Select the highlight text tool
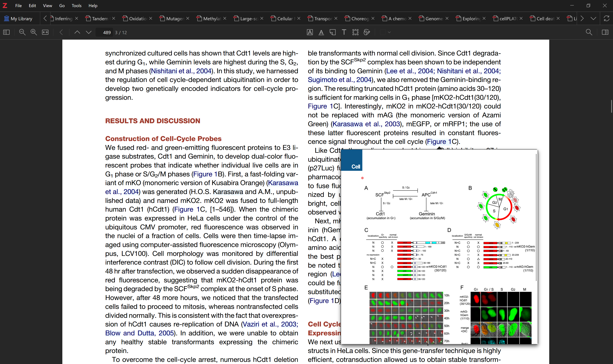Screen dimensions: 613x364 [310, 32]
